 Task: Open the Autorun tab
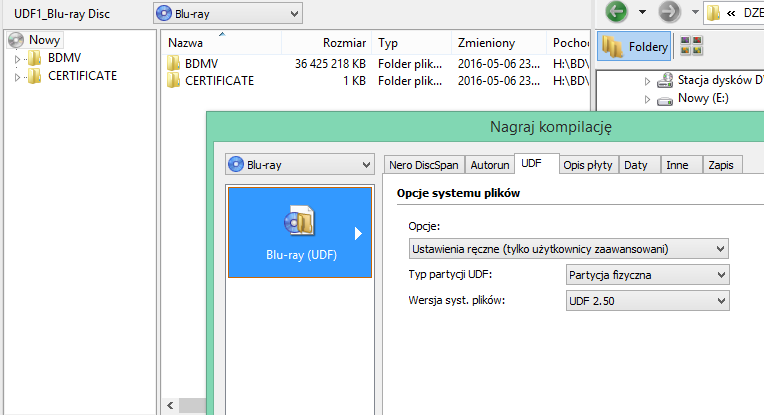point(490,165)
